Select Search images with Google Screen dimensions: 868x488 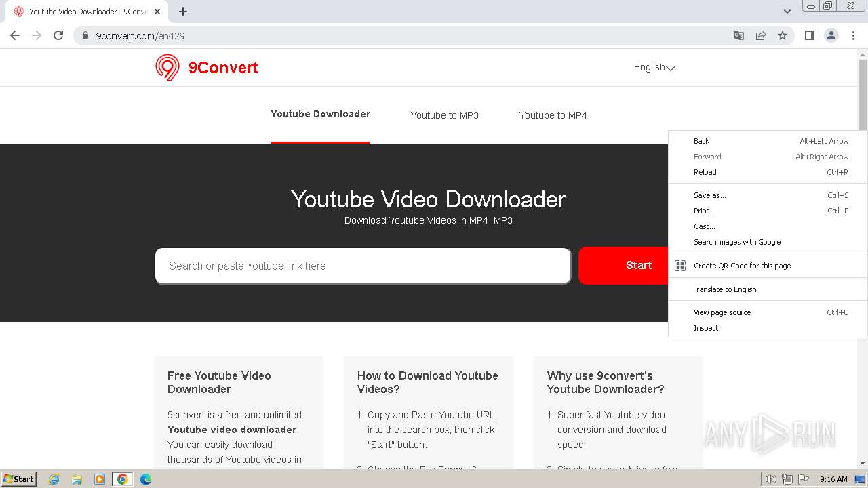pyautogui.click(x=768, y=242)
